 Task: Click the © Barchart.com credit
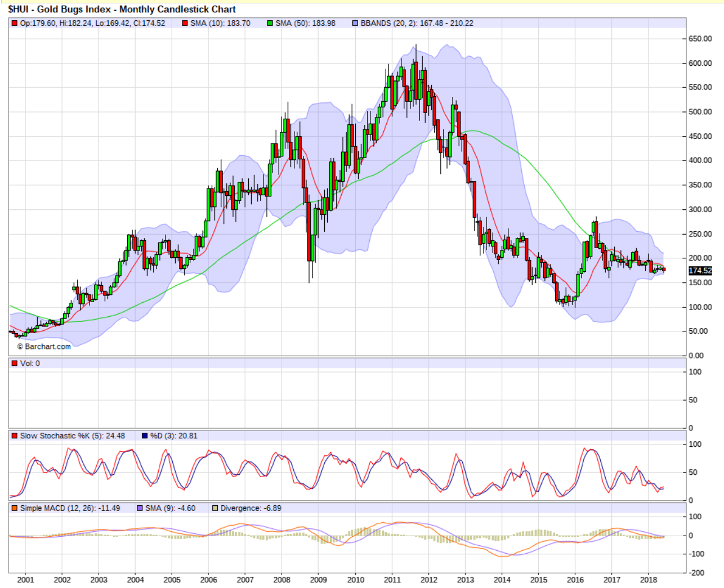pos(44,347)
